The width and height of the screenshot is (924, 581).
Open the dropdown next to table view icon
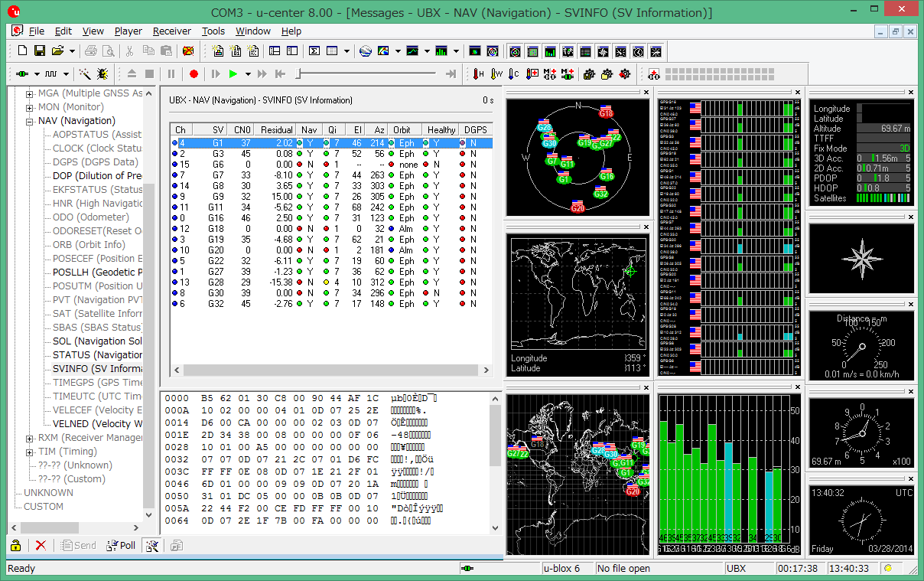click(x=347, y=51)
